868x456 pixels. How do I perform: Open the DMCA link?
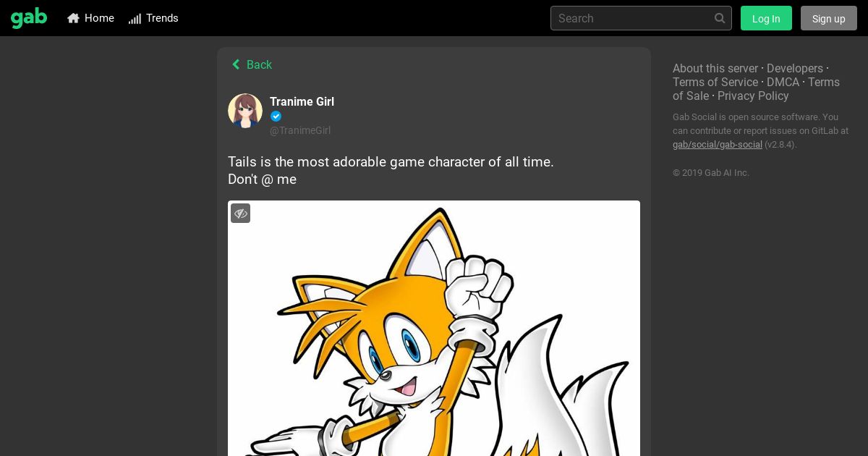pyautogui.click(x=783, y=82)
